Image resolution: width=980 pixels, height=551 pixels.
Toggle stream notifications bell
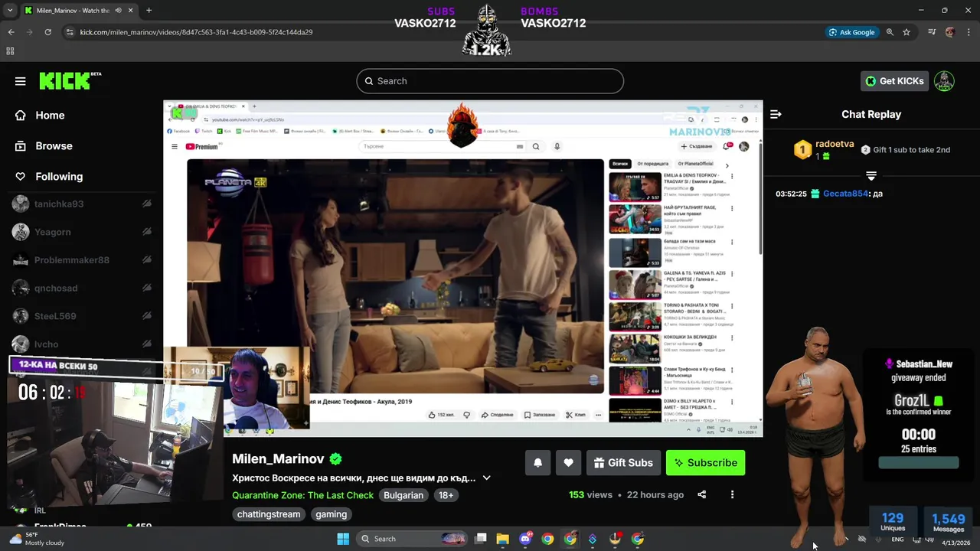pos(537,463)
